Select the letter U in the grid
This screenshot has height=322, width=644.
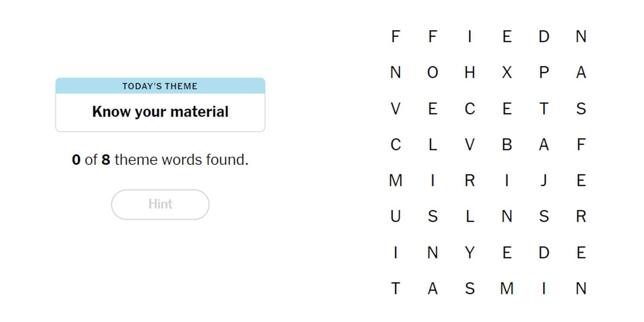395,216
